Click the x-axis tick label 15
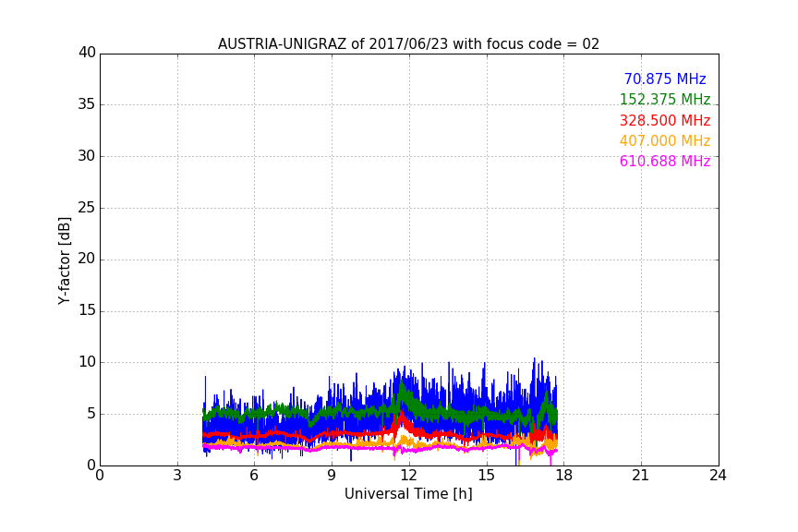 pyautogui.click(x=487, y=476)
